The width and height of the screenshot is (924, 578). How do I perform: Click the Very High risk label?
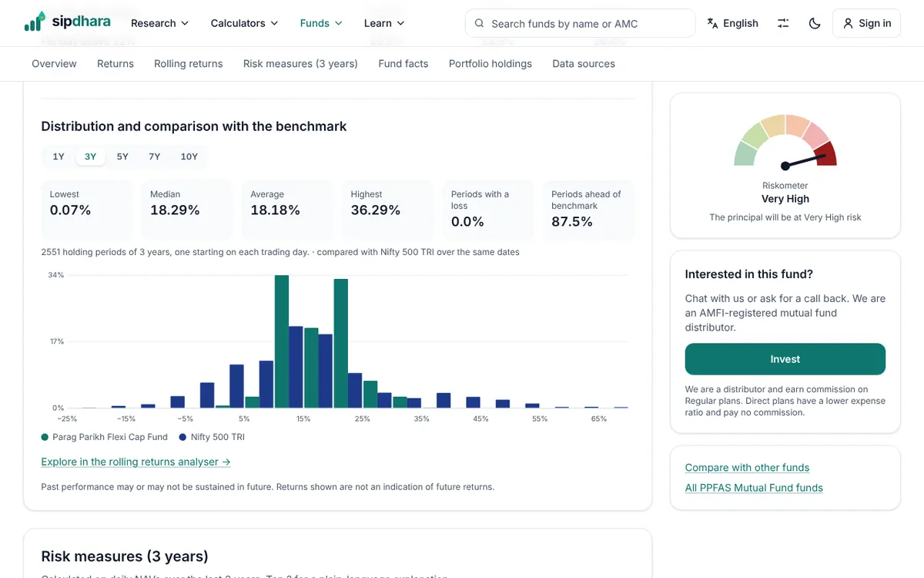point(785,199)
